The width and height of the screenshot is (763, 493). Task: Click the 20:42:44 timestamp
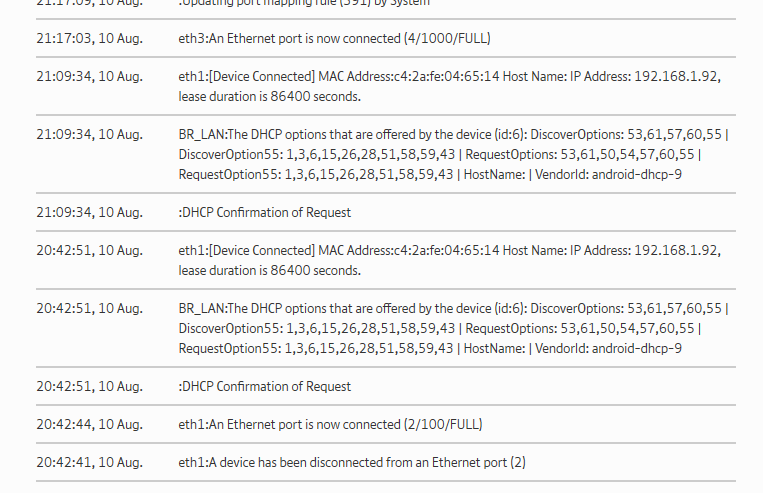[89, 424]
